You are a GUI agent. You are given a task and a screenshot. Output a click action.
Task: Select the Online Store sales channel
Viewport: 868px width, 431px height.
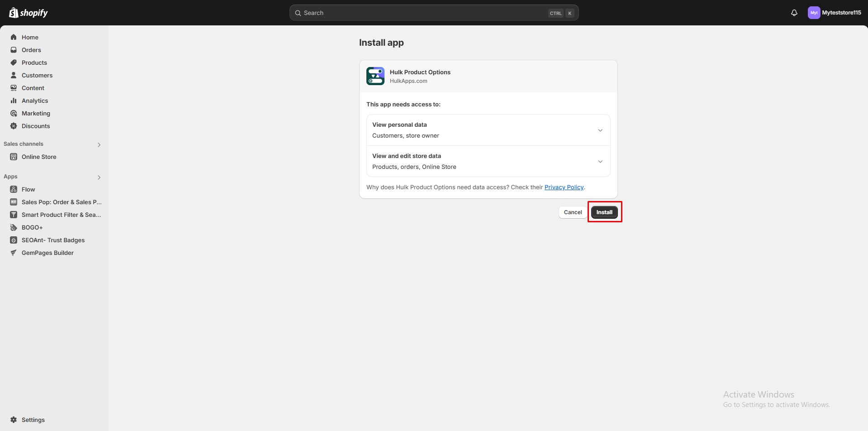click(x=39, y=157)
